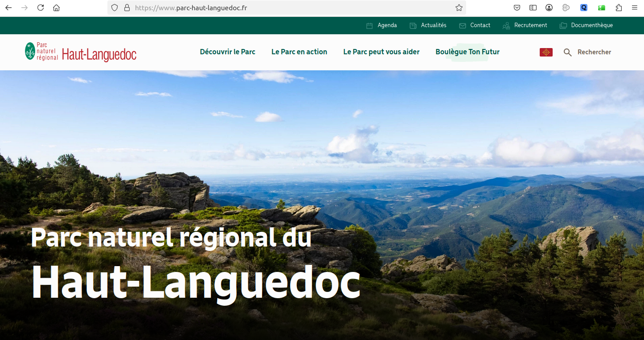Viewport: 644px width, 340px height.
Task: Open the Découvrir le Parc menu
Action: click(228, 52)
